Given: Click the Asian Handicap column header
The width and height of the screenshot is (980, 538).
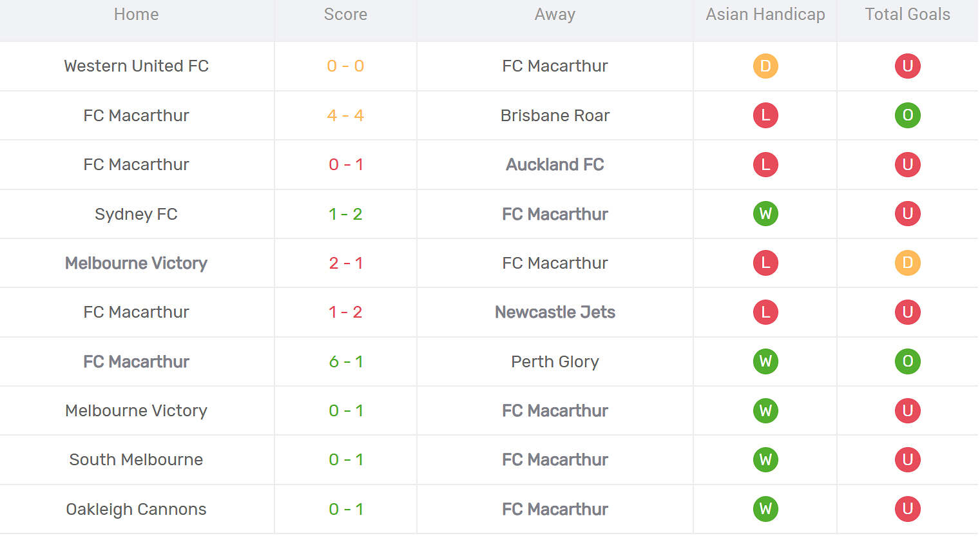Looking at the screenshot, I should click(765, 14).
